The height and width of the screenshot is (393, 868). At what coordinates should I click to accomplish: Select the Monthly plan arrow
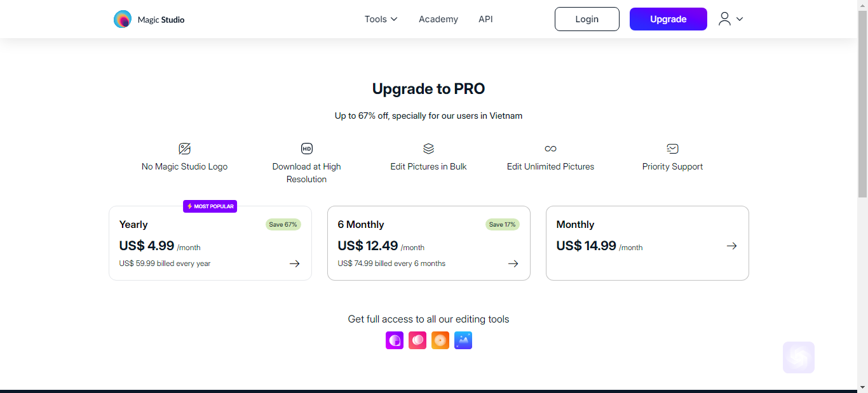click(x=732, y=246)
